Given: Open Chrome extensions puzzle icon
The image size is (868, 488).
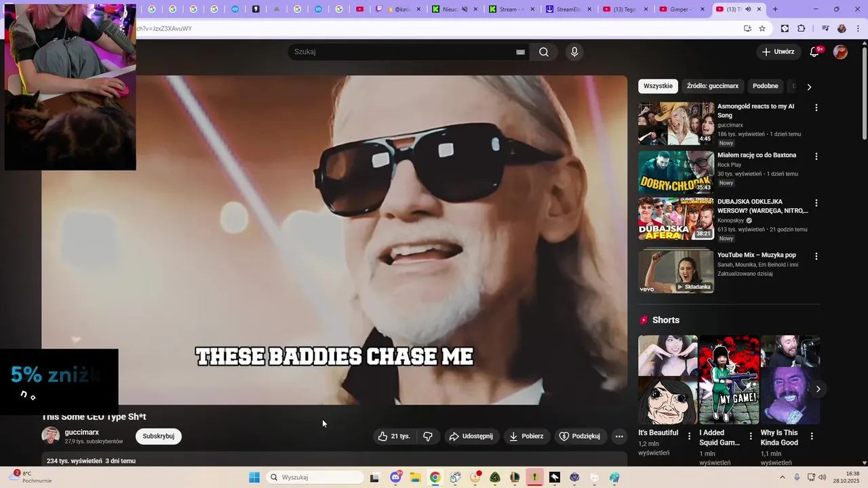Looking at the screenshot, I should [x=802, y=28].
